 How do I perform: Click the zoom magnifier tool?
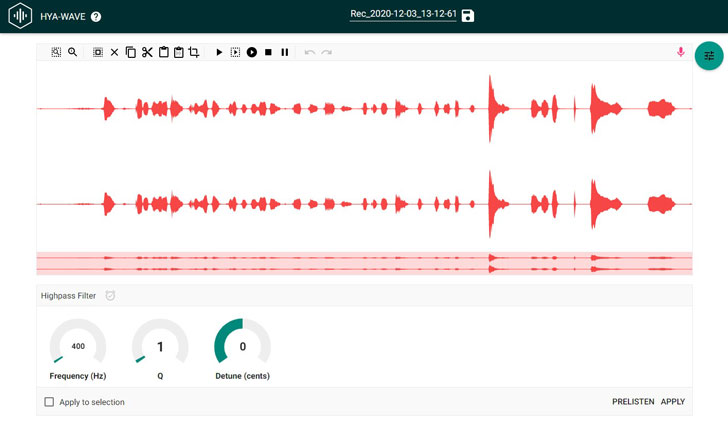point(73,52)
